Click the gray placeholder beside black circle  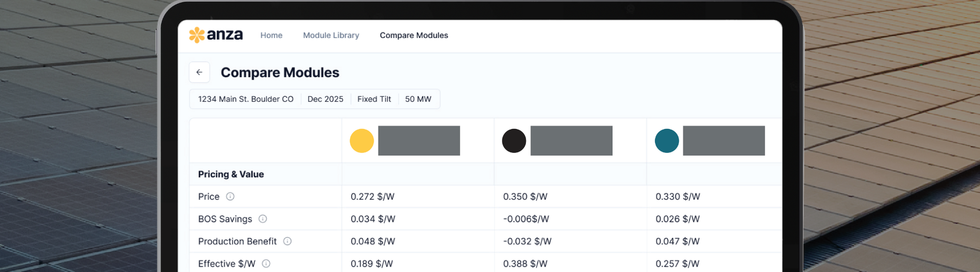click(572, 141)
